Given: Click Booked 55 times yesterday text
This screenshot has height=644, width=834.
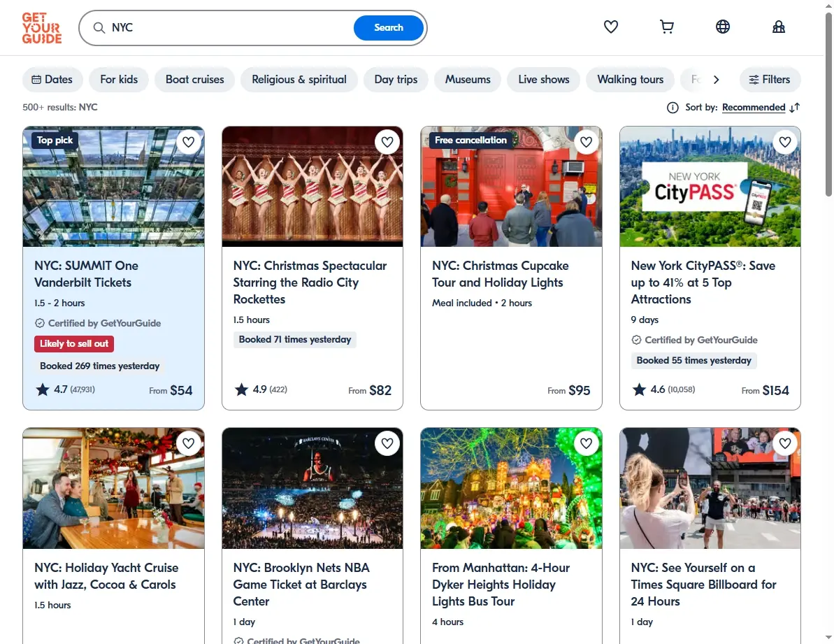Looking at the screenshot, I should click(693, 360).
